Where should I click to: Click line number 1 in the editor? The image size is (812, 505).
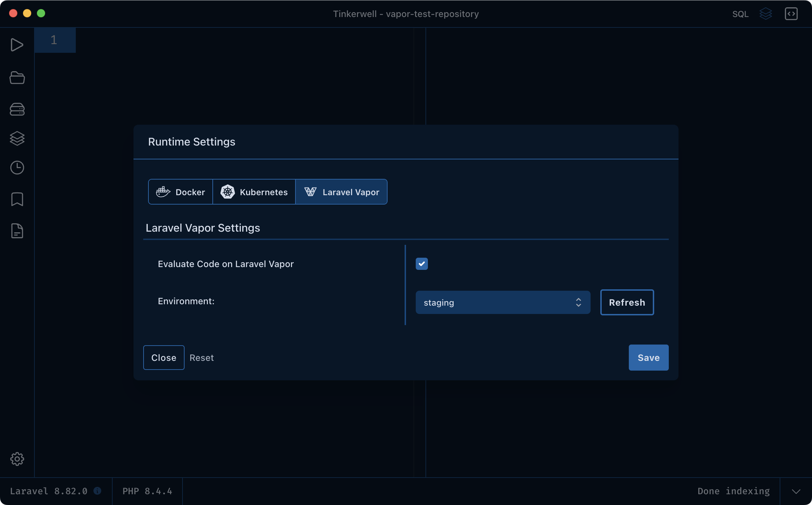point(54,40)
